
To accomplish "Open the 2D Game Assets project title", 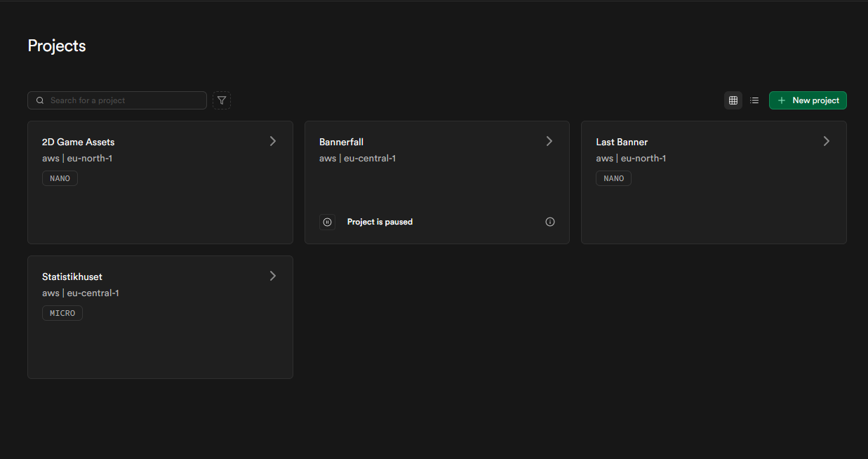I will click(78, 142).
